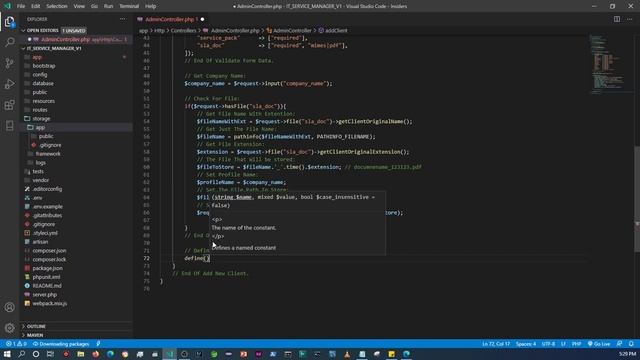This screenshot has height=360, width=640.
Task: Open the File menu
Action: pos(21,6)
